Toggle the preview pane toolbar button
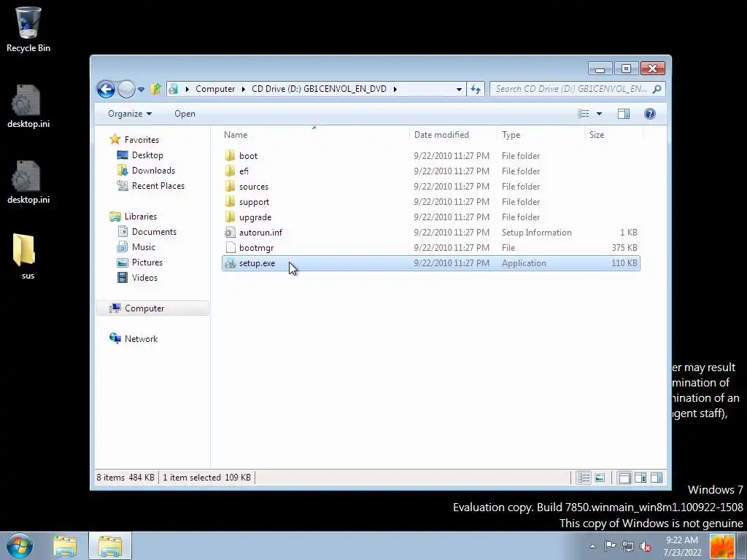The height and width of the screenshot is (560, 747). tap(624, 114)
